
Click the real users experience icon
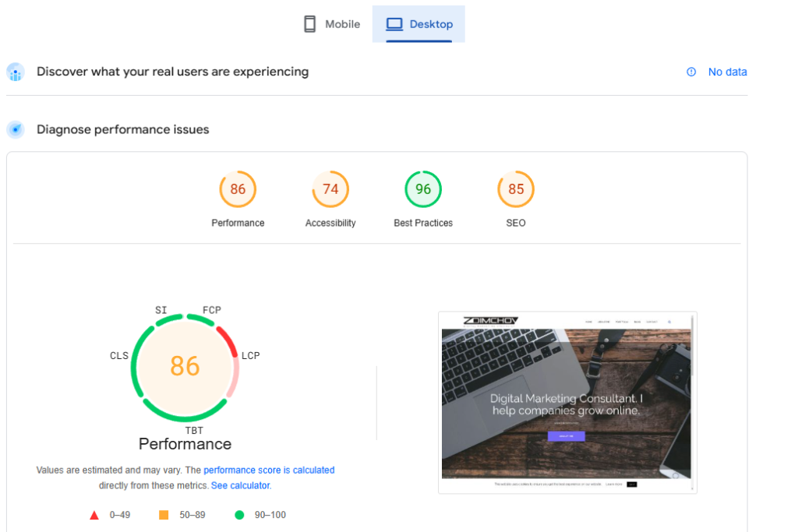coord(16,72)
